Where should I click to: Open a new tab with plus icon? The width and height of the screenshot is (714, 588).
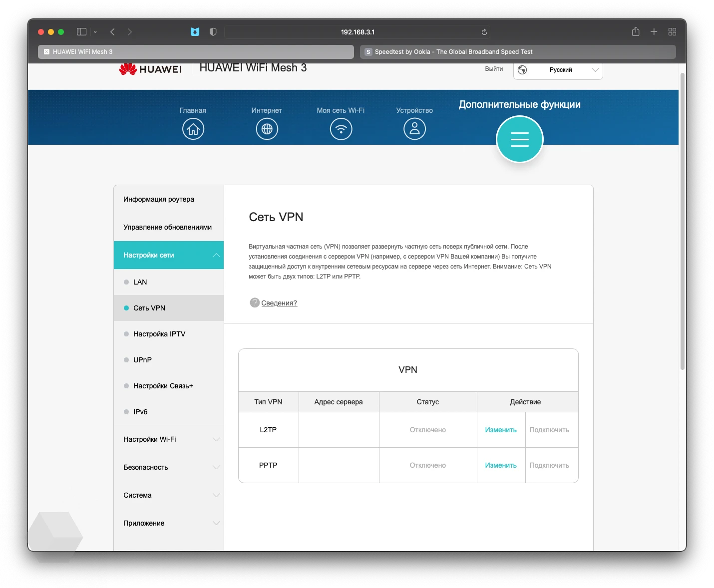tap(654, 32)
